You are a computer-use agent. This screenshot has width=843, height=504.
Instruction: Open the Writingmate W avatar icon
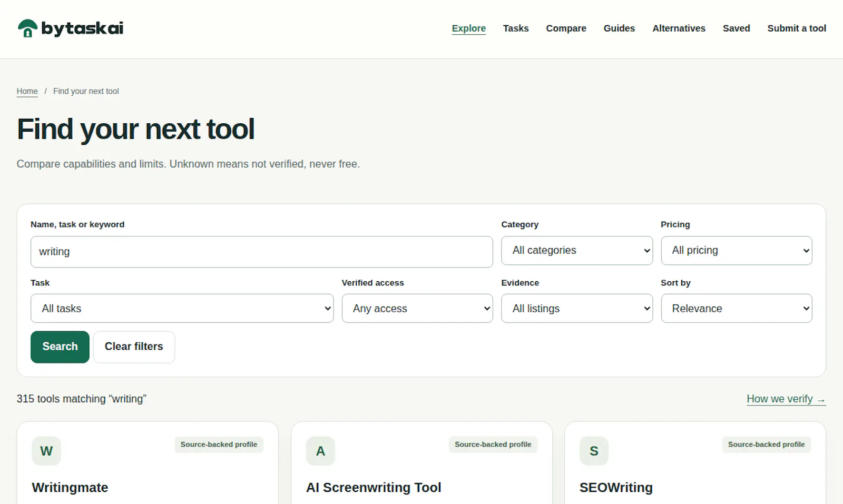coord(46,451)
